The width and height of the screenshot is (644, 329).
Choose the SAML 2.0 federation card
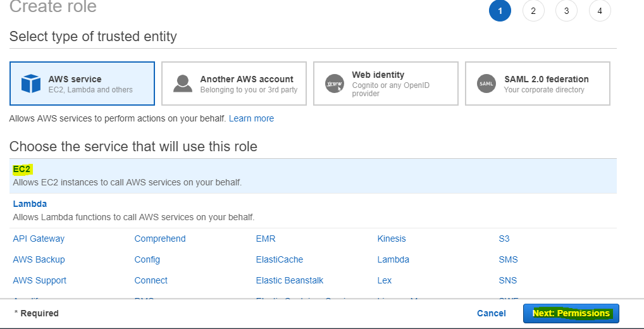pos(538,84)
